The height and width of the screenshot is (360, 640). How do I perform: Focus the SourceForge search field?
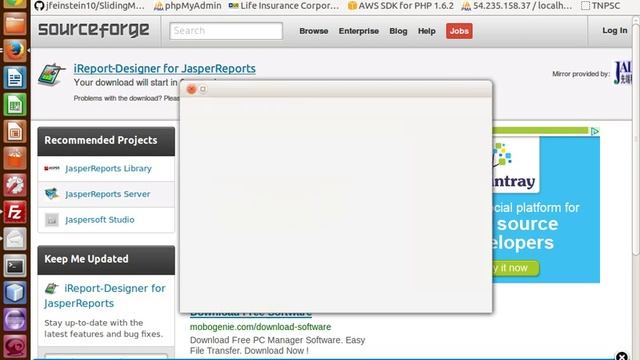[226, 31]
